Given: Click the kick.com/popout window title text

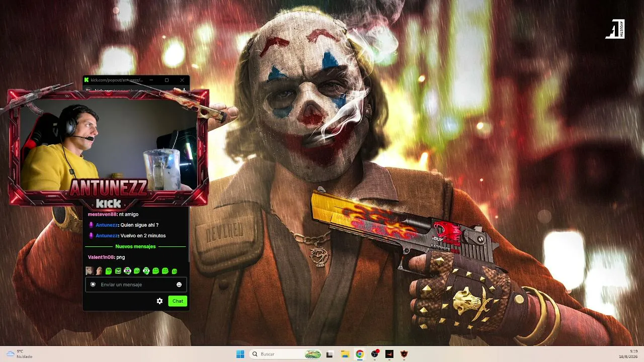Looking at the screenshot, I should [117, 80].
